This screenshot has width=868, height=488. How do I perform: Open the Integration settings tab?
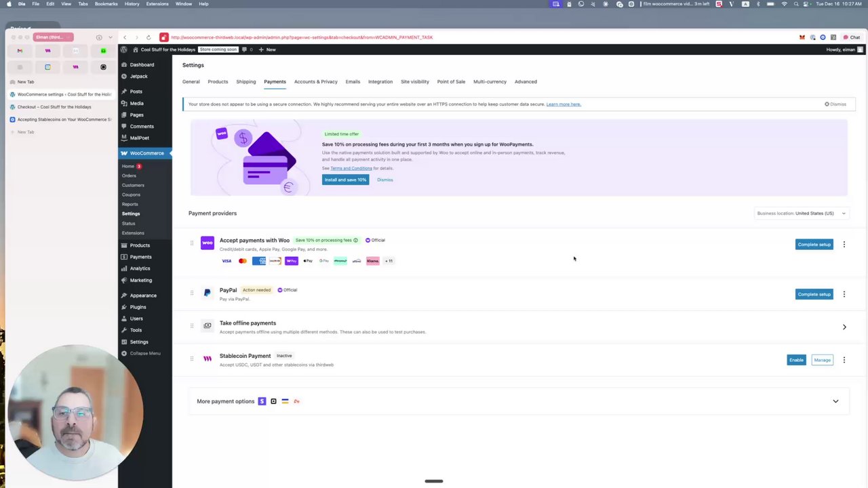click(x=380, y=81)
